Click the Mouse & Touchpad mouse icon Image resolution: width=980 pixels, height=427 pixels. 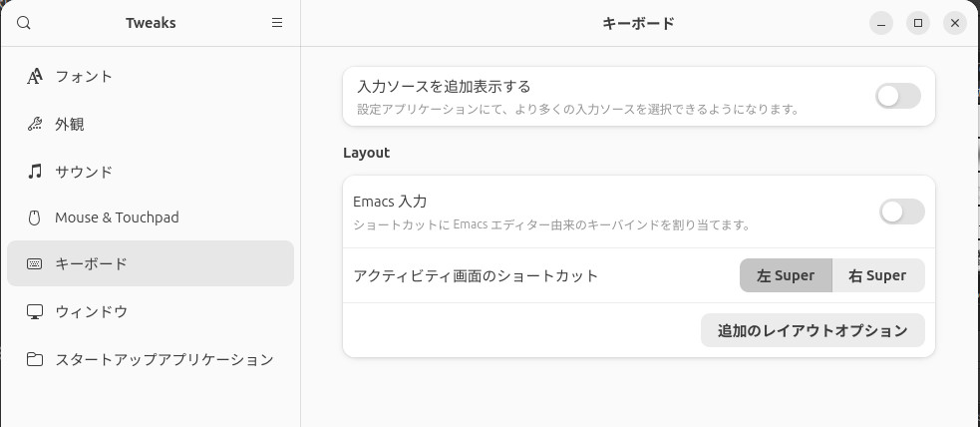(35, 217)
